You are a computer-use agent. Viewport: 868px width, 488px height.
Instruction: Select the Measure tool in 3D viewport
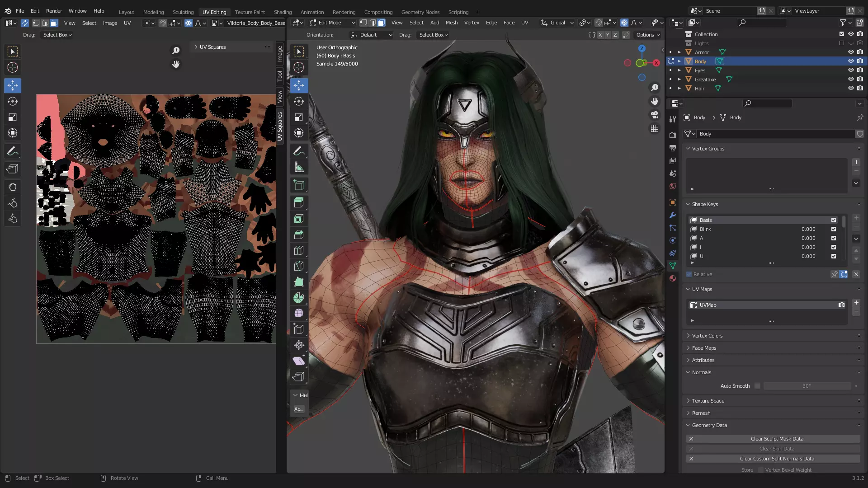click(299, 167)
